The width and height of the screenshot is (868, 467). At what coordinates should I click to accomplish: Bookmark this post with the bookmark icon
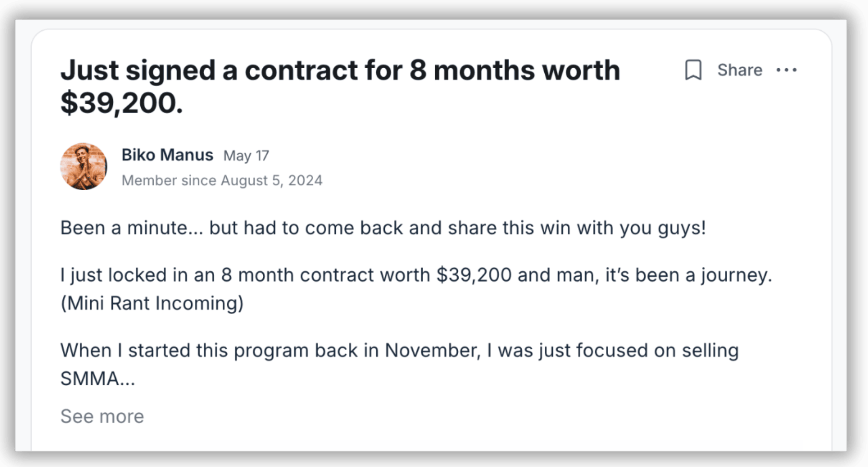[x=693, y=70]
